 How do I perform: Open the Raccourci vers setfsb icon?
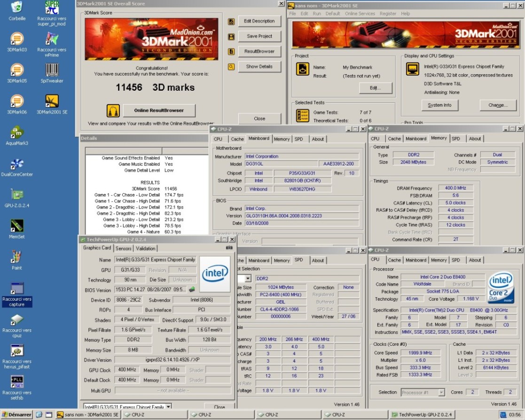point(17,381)
